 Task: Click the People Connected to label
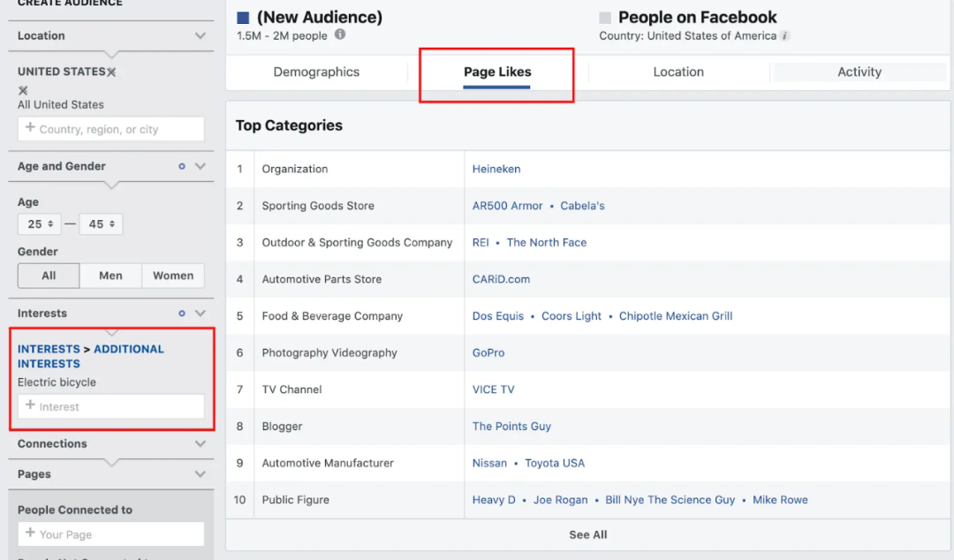(75, 510)
